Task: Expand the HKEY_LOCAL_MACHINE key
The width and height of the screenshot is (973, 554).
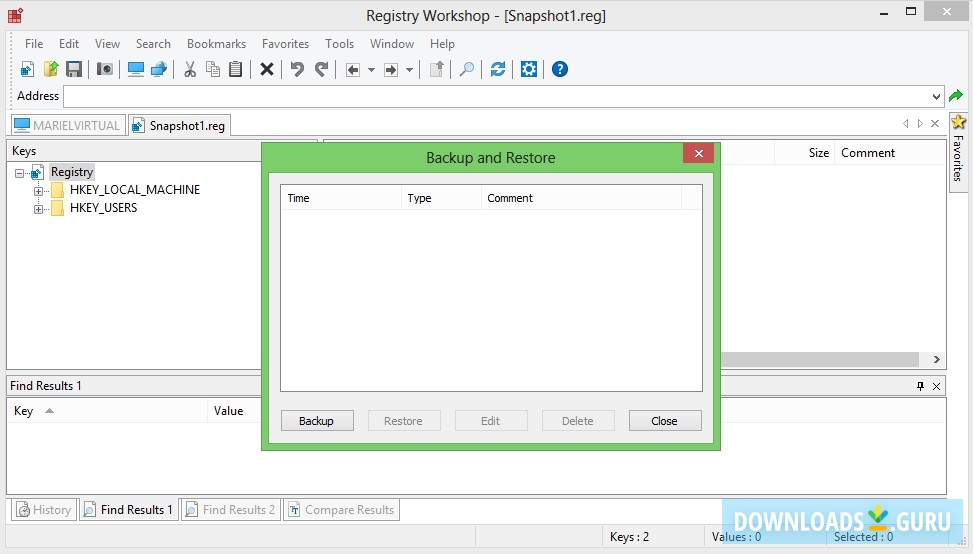Action: pos(38,191)
